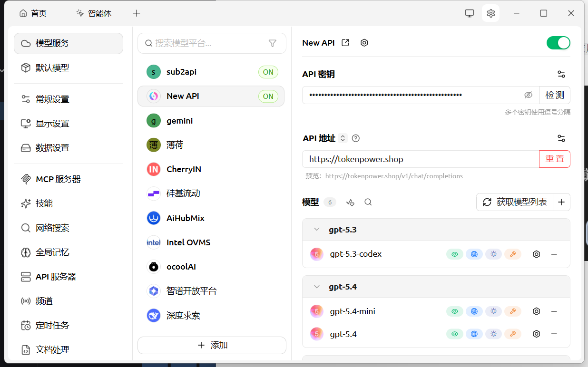
Task: Select the gemini provider
Action: 211,121
